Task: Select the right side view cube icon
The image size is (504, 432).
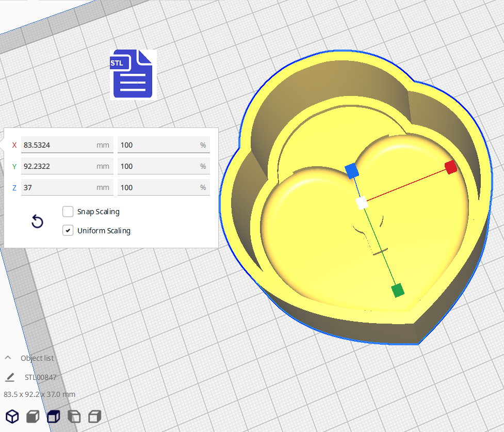Action: [94, 416]
